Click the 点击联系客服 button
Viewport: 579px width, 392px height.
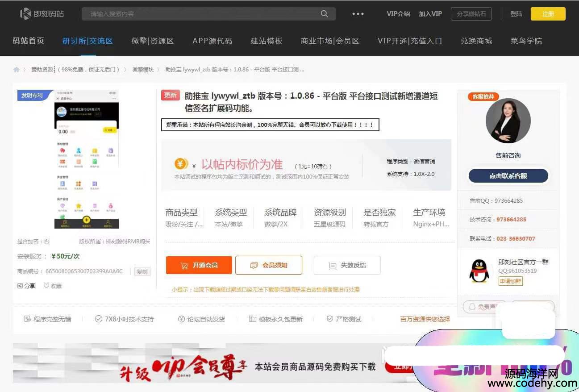click(508, 176)
